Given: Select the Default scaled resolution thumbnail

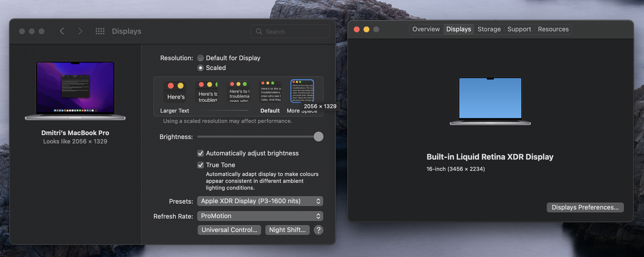Looking at the screenshot, I should point(270,91).
